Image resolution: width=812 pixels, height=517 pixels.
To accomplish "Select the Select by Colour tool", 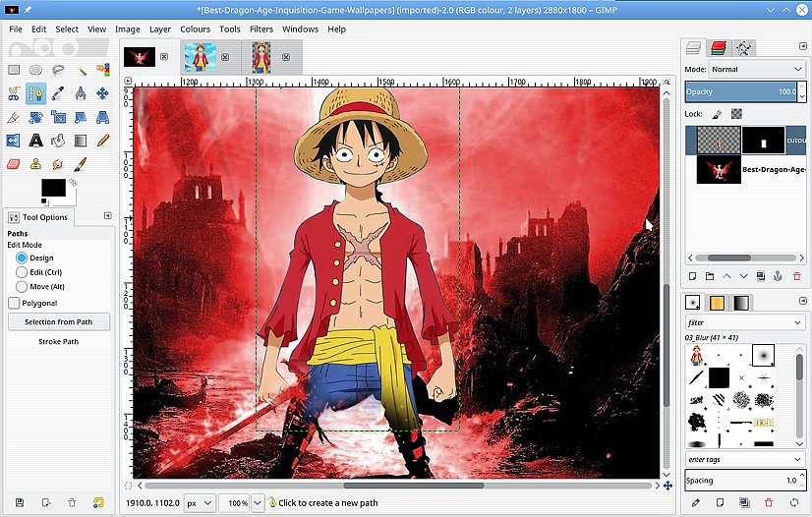I will point(103,70).
